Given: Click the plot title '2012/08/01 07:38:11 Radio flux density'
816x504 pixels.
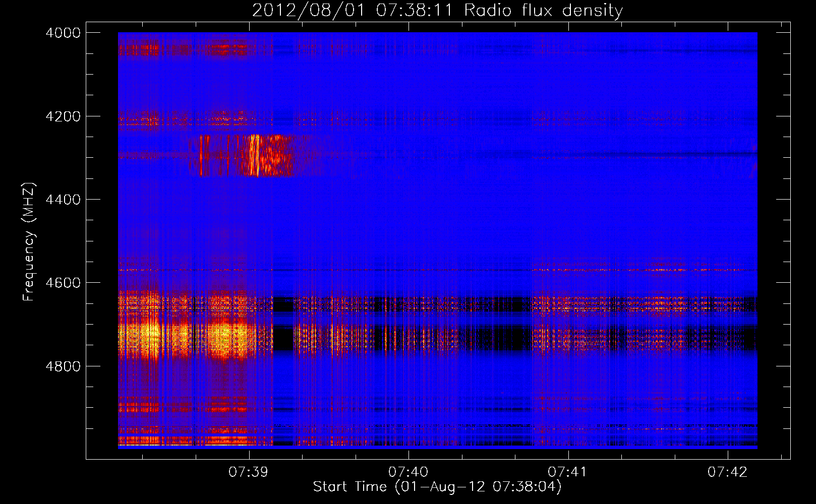Looking at the screenshot, I should 437,11.
